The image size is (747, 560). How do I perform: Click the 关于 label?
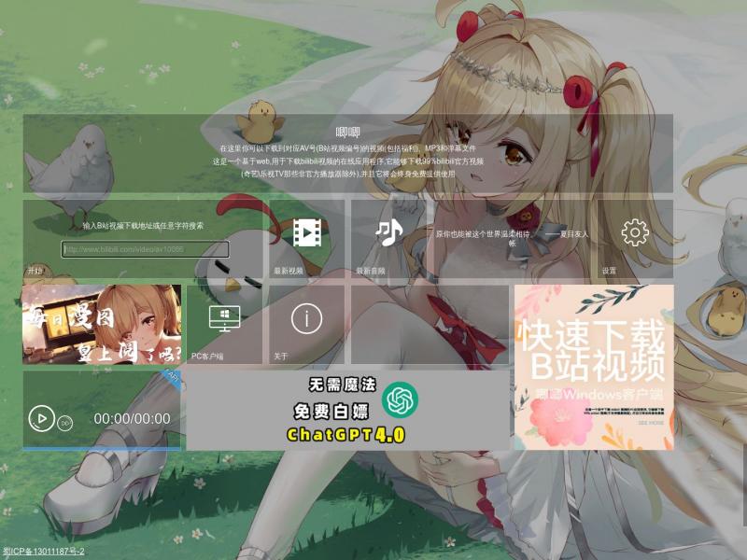pos(281,357)
